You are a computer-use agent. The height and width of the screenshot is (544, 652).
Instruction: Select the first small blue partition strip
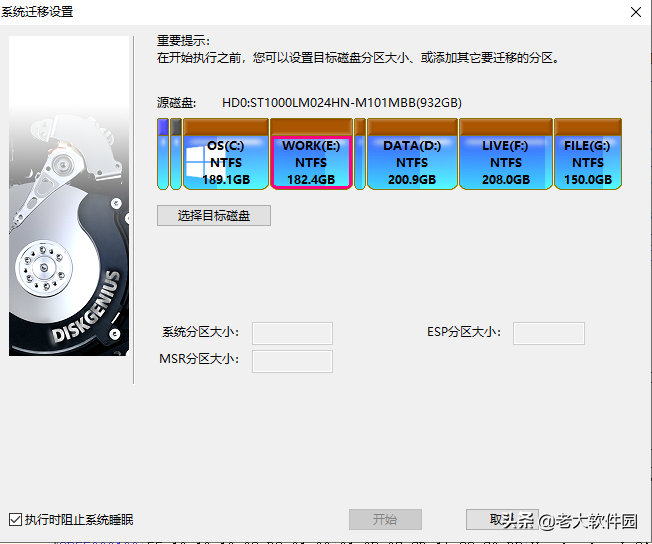[x=163, y=154]
